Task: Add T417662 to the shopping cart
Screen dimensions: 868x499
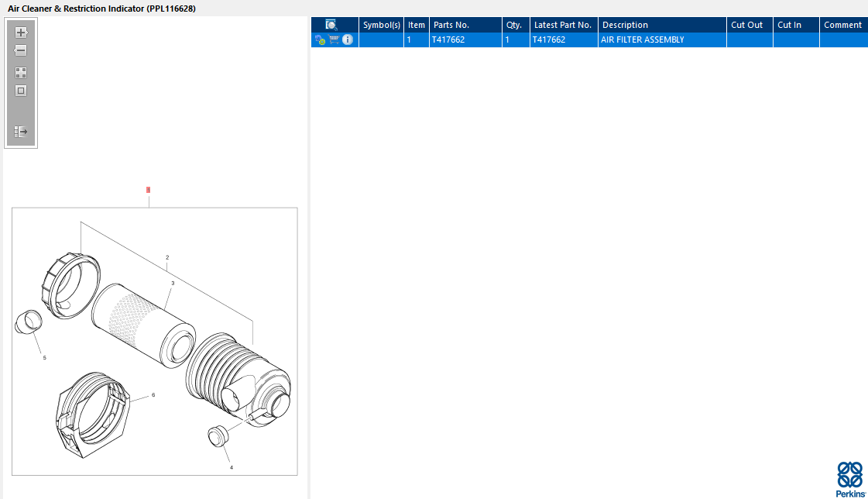Action: point(334,40)
